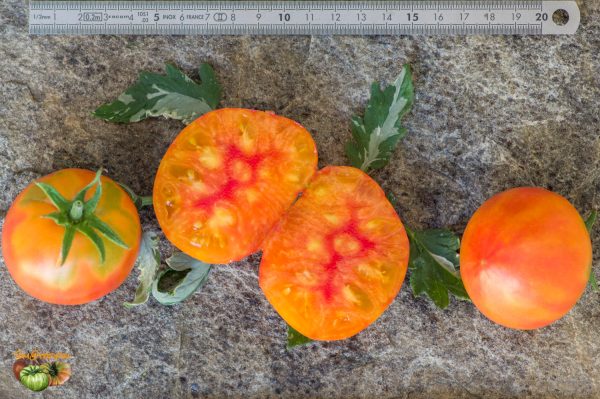
Task: Select the lower sliced tomato half
Action: 334,253
